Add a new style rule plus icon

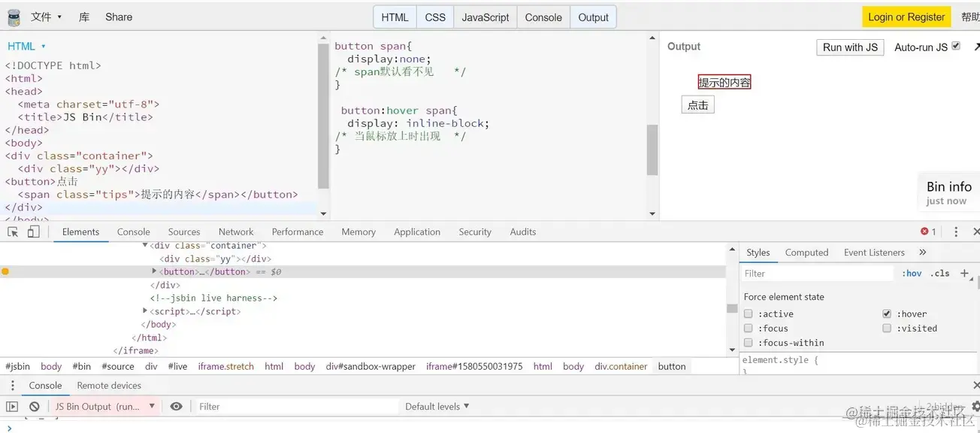[964, 274]
